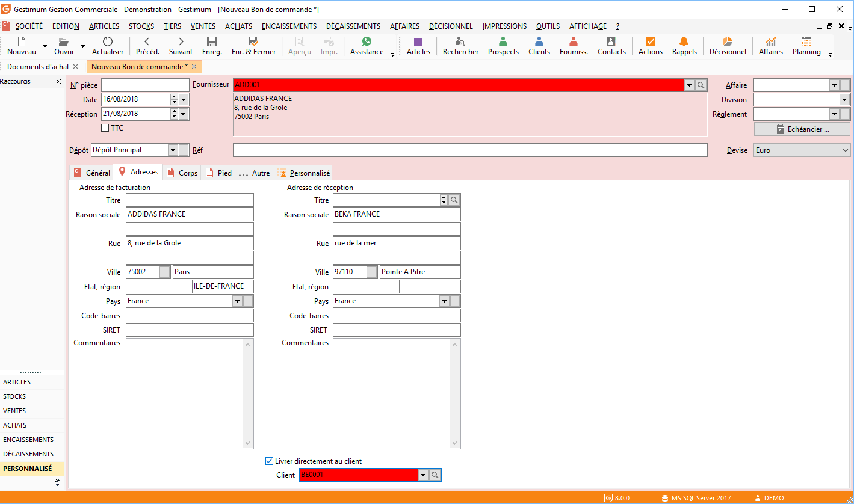Click search icon beside reception Titre
The width and height of the screenshot is (854, 504).
[455, 200]
